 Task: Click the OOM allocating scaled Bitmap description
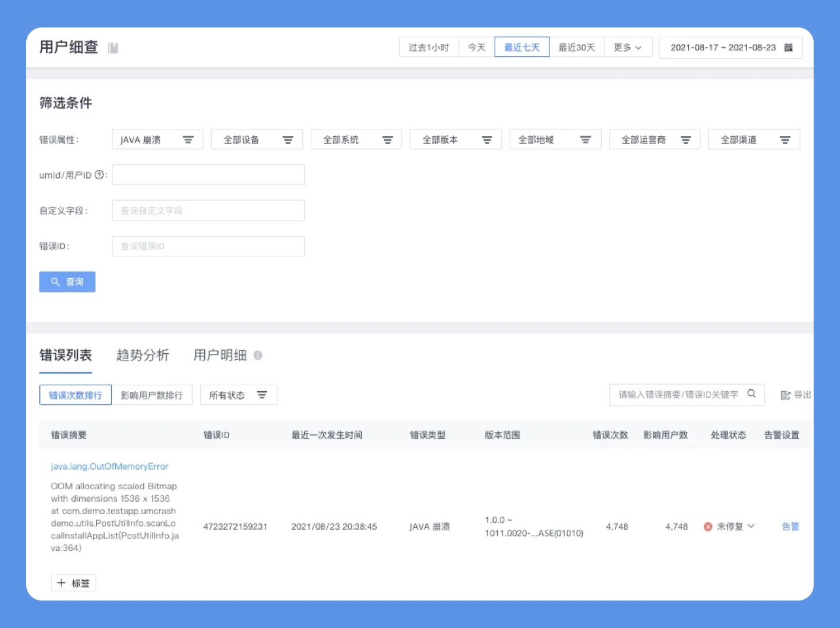(x=114, y=517)
